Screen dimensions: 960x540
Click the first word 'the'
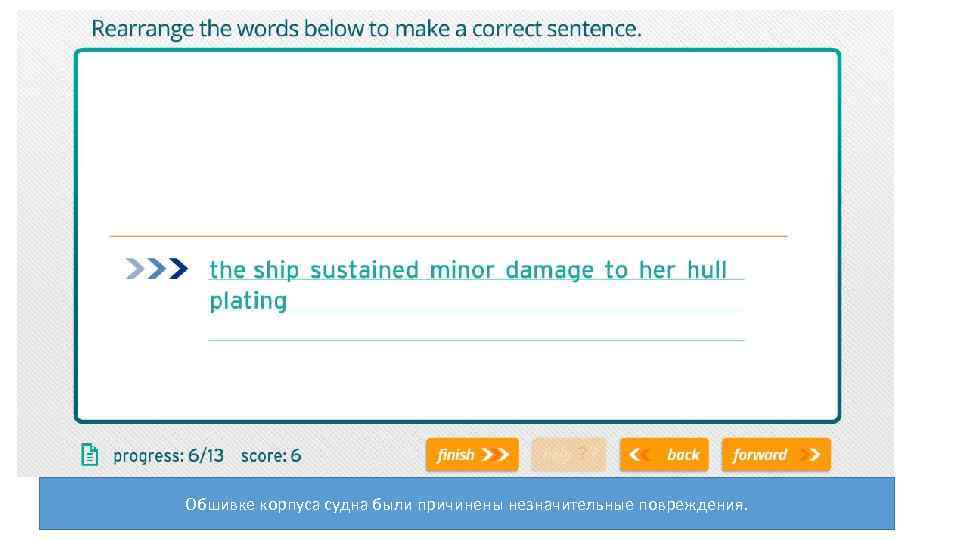227,270
